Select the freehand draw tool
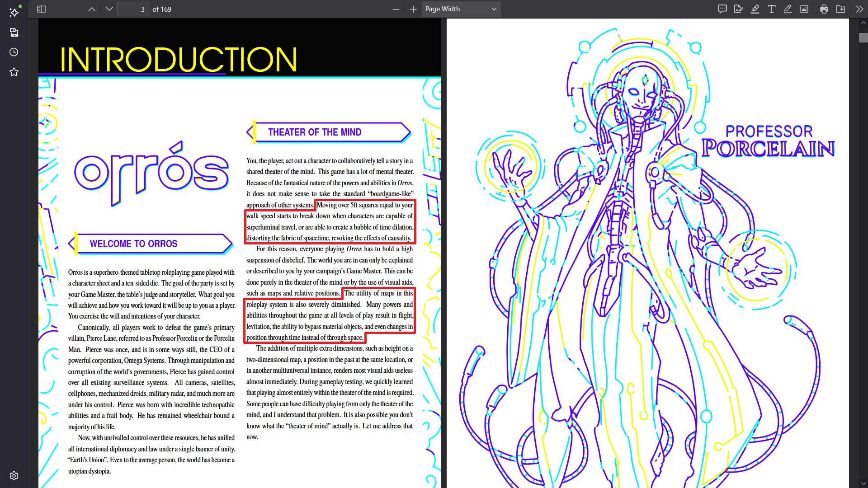868x488 pixels. pos(788,9)
